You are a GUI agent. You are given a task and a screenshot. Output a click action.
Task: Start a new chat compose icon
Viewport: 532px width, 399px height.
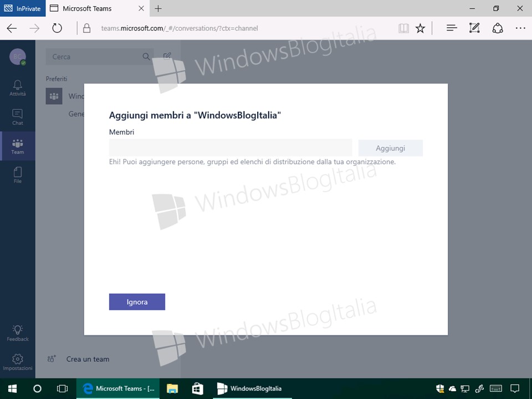167,57
